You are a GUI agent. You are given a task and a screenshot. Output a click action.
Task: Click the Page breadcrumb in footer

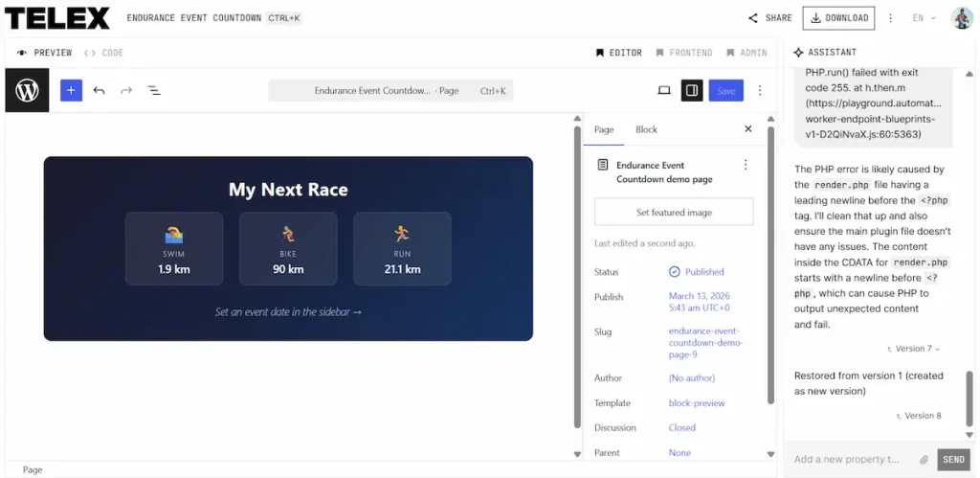[x=33, y=470]
